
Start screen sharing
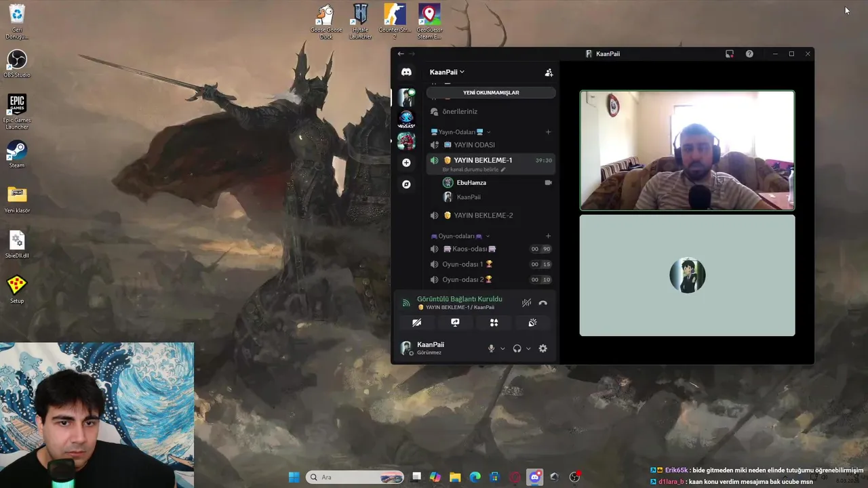455,323
